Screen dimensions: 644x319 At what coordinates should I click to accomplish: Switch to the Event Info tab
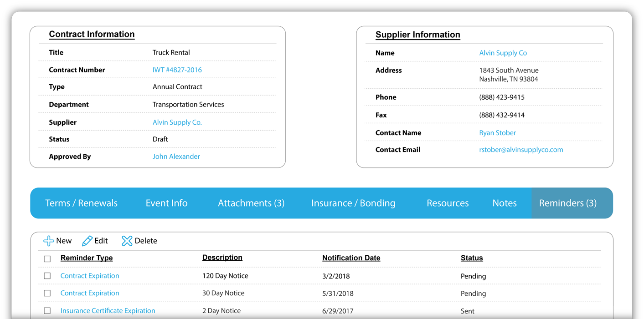(166, 203)
